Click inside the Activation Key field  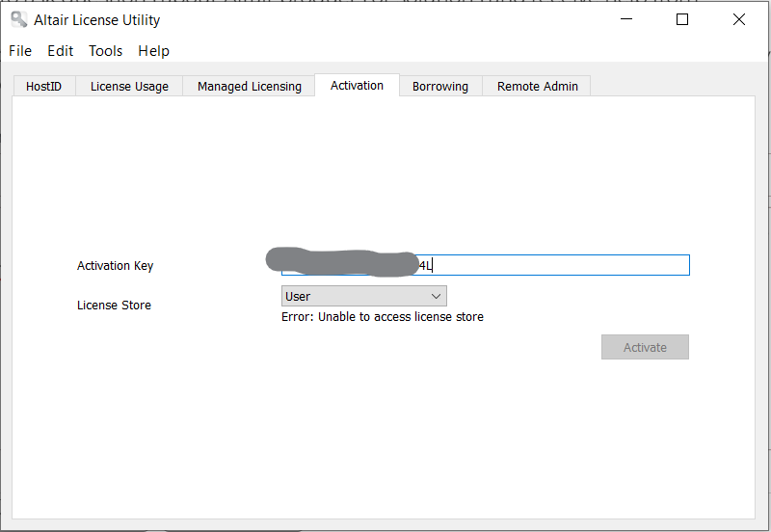pos(486,265)
